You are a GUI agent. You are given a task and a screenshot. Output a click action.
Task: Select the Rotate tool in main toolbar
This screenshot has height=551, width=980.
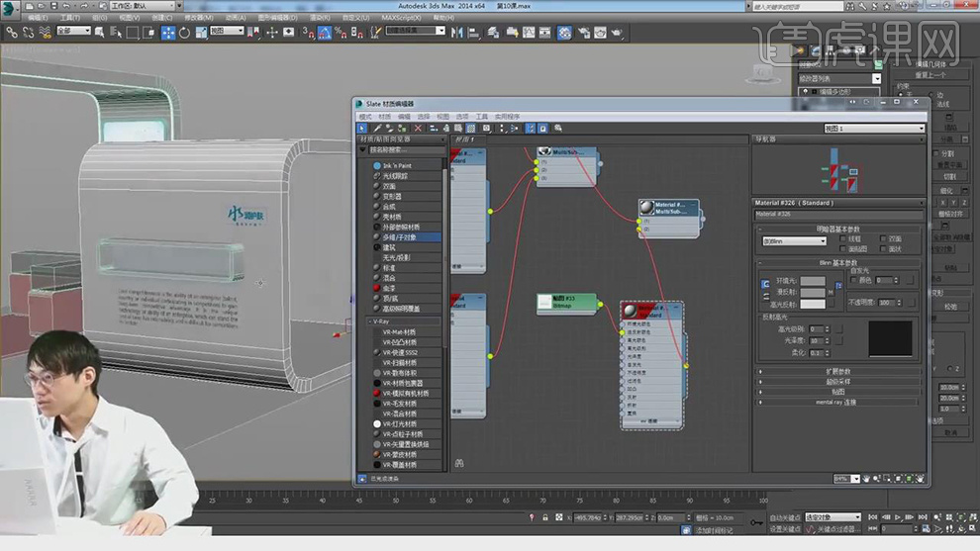184,33
